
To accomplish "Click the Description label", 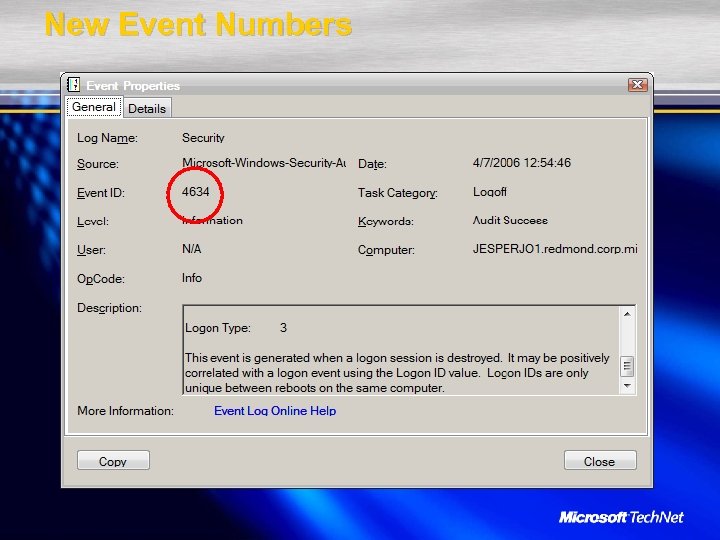I will click(109, 308).
